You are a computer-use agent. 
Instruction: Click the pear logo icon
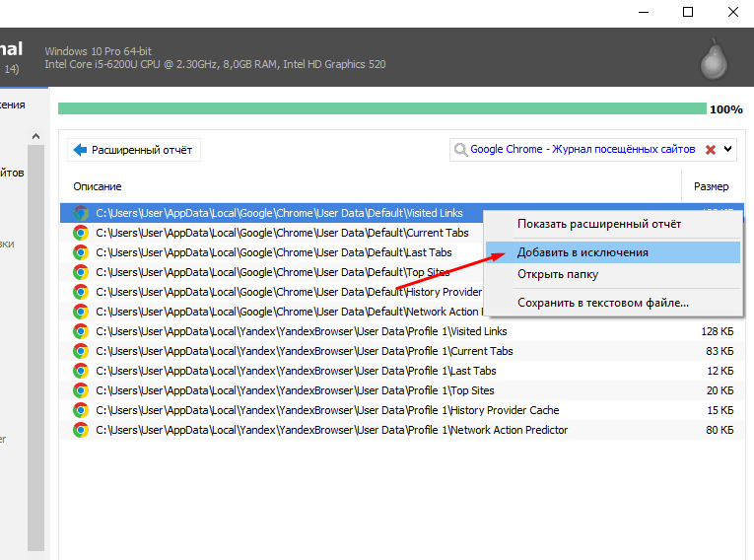715,59
